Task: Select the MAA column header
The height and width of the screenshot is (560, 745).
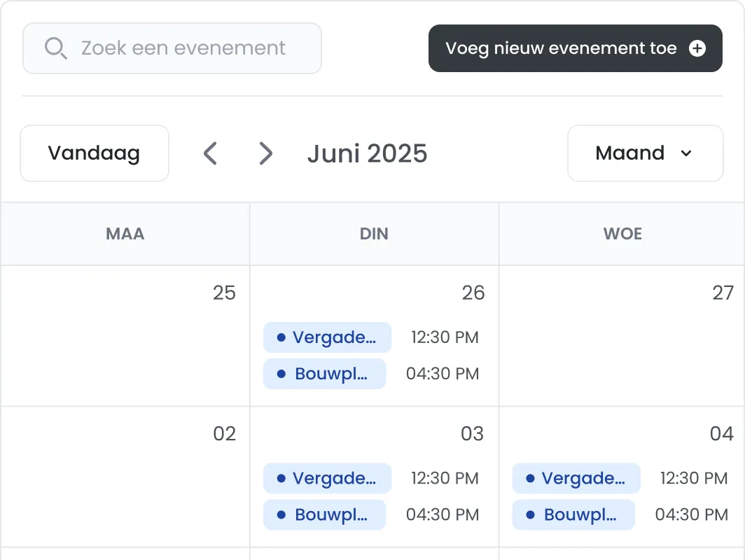Action: click(x=125, y=234)
